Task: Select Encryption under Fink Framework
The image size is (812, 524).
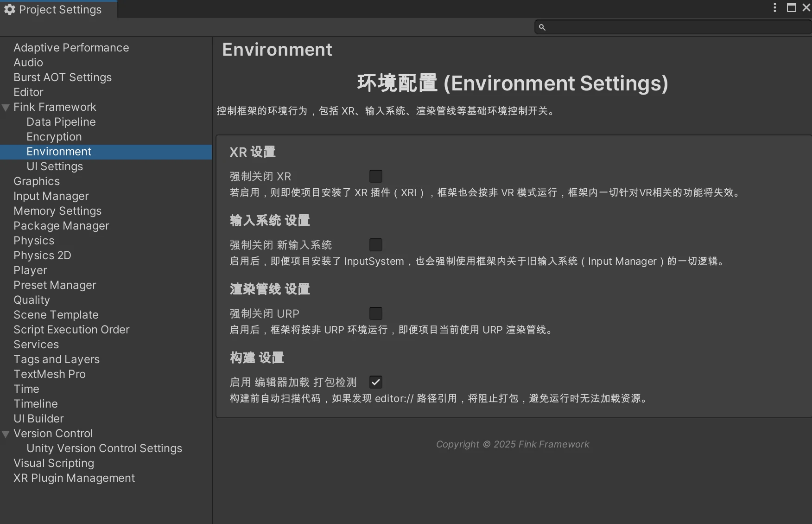Action: [x=54, y=137]
